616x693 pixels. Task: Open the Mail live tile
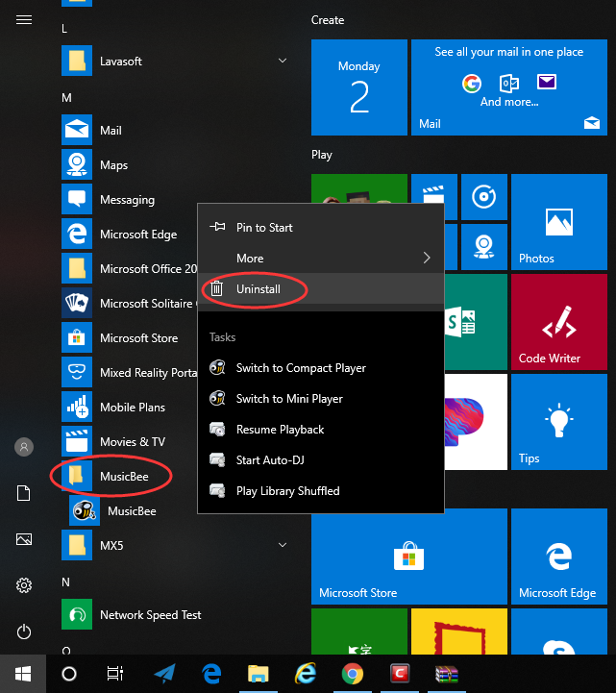(x=509, y=87)
